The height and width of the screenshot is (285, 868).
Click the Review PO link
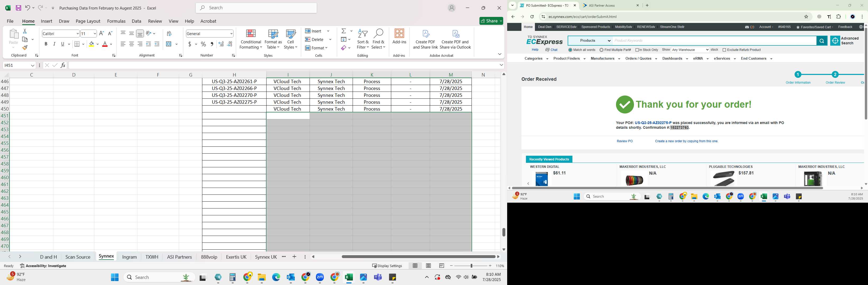pos(624,141)
